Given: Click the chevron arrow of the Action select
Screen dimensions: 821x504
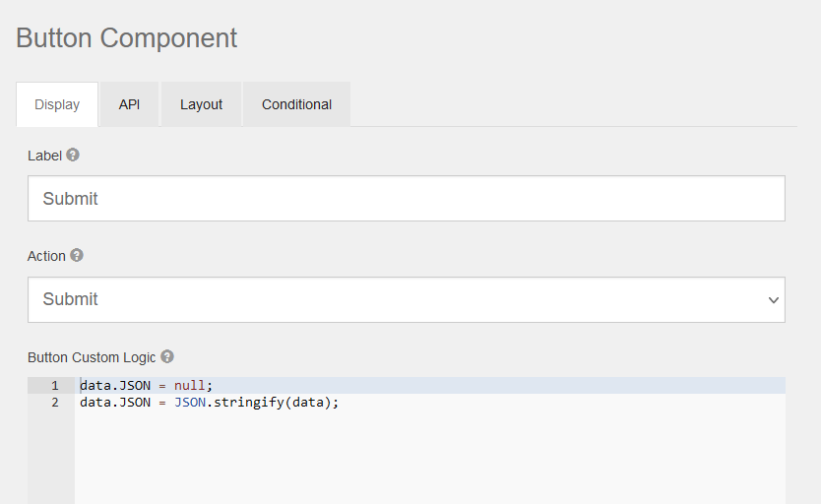Looking at the screenshot, I should (x=773, y=300).
